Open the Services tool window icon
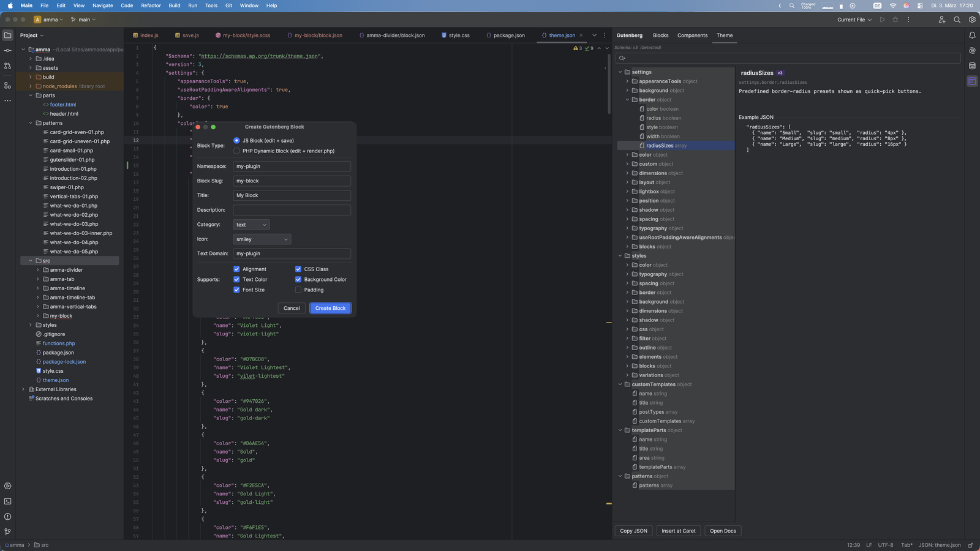 (x=7, y=486)
